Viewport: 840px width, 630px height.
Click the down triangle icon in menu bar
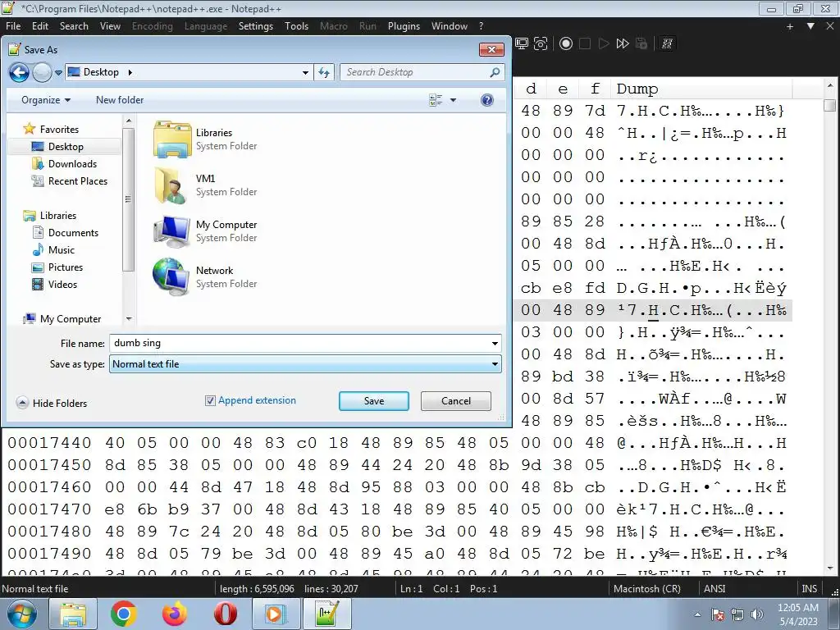pyautogui.click(x=810, y=26)
